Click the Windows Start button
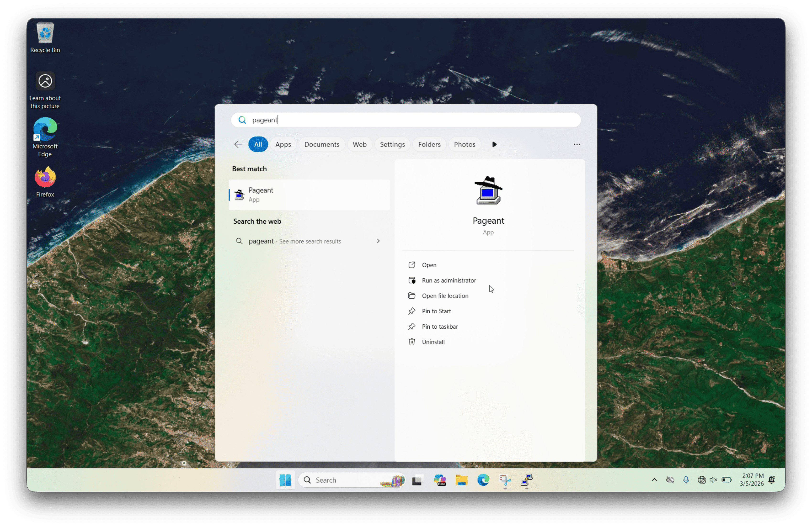812x527 pixels. [x=285, y=480]
